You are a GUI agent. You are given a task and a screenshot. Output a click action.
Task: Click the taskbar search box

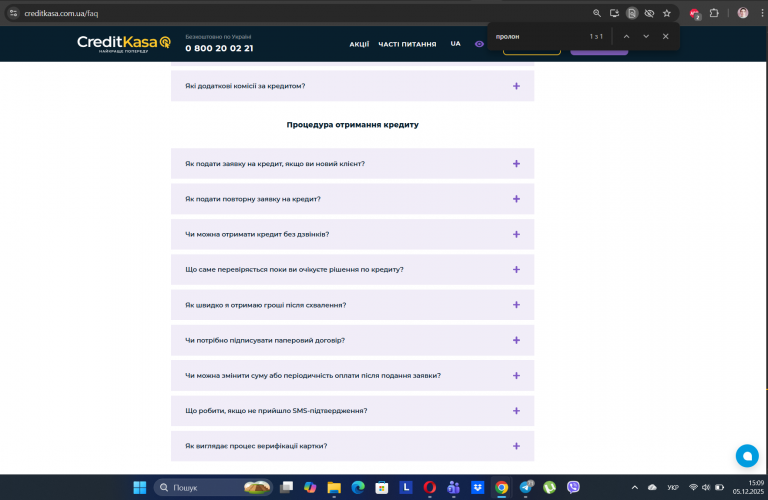[213, 487]
